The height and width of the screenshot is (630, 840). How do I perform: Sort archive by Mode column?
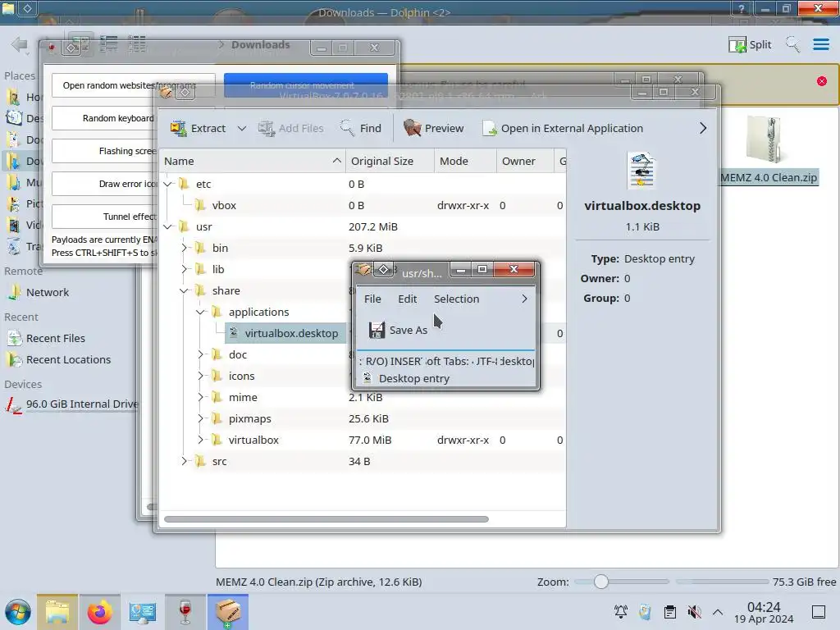[x=465, y=162]
